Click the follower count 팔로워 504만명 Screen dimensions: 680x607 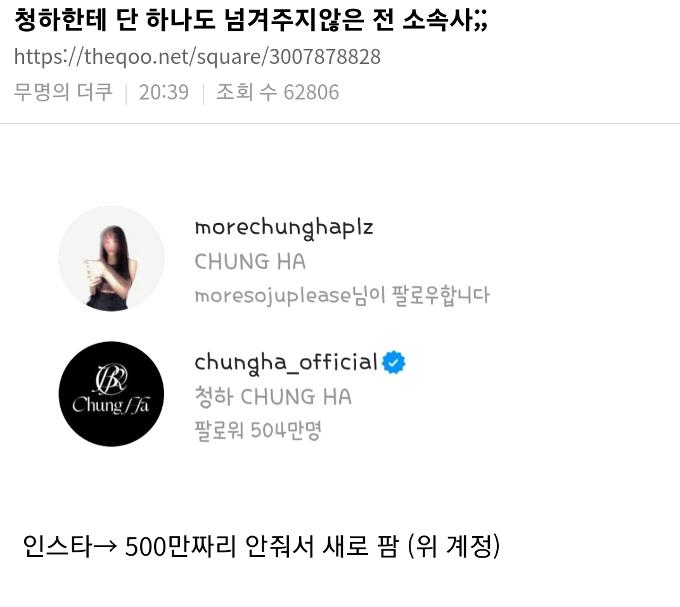tap(258, 430)
